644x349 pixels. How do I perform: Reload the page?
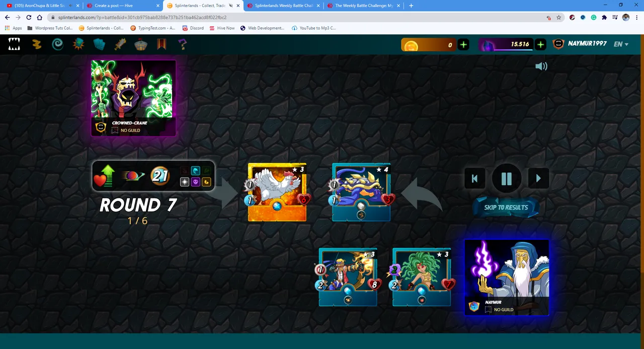[28, 17]
